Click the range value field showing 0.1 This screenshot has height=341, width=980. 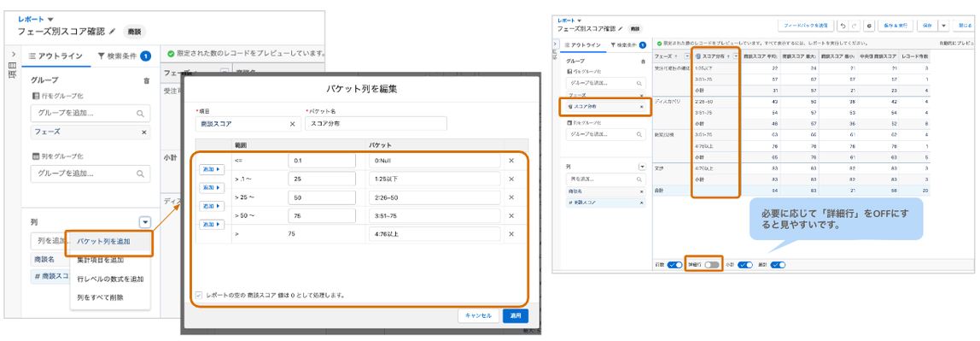321,161
